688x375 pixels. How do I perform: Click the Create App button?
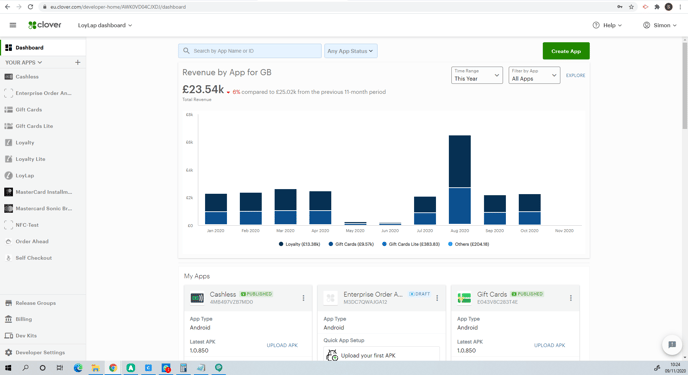point(566,51)
